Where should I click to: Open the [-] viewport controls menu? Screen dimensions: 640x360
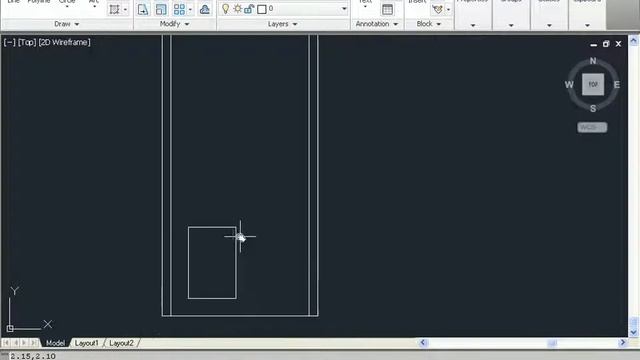[x=9, y=42]
